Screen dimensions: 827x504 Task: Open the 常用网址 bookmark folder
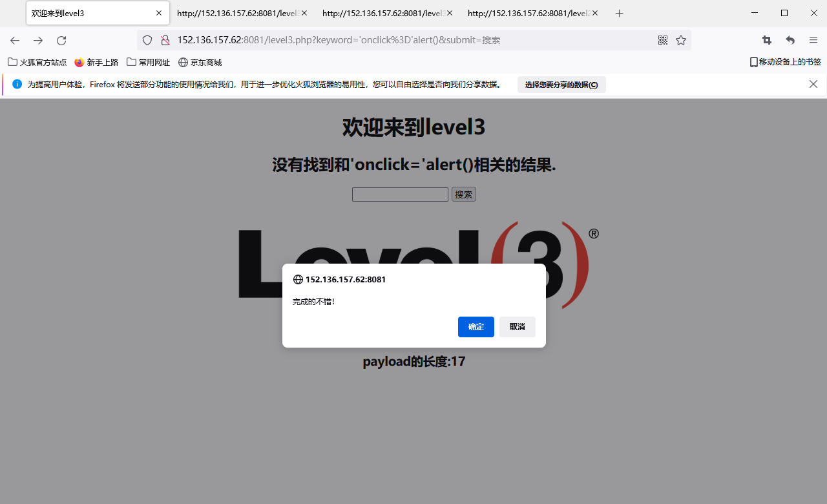click(149, 62)
